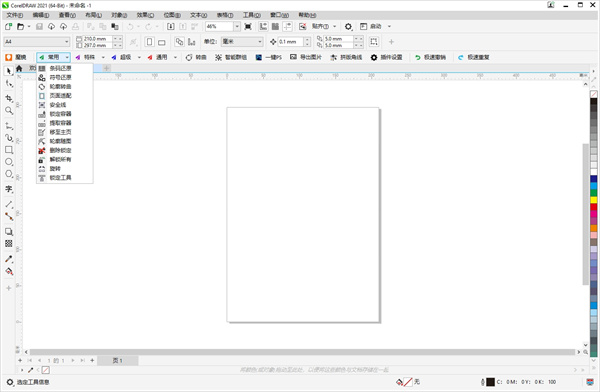Click the Home icon on the tab bar
Image resolution: width=600 pixels, height=392 pixels.
coord(19,68)
